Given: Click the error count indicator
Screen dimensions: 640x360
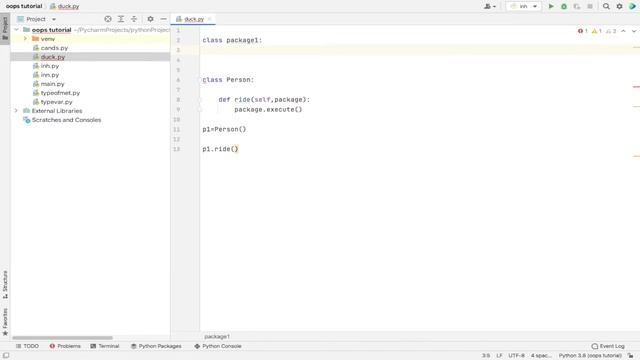Looking at the screenshot, I should pyautogui.click(x=582, y=31).
